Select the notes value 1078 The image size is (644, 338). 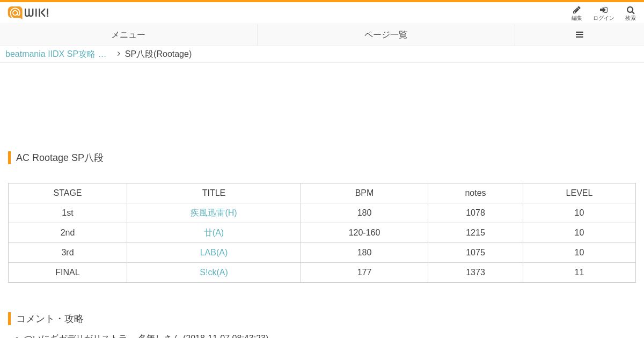tap(475, 213)
